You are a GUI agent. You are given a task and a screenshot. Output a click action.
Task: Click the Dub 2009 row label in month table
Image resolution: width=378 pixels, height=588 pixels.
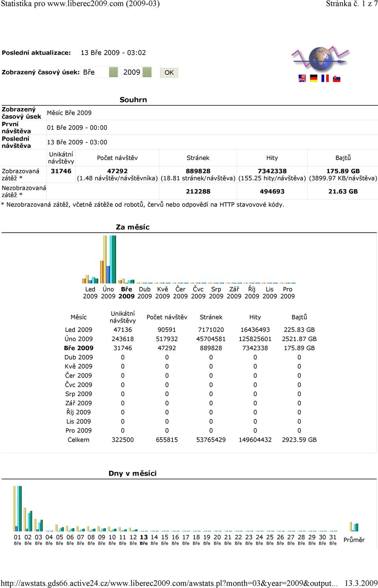[79, 357]
